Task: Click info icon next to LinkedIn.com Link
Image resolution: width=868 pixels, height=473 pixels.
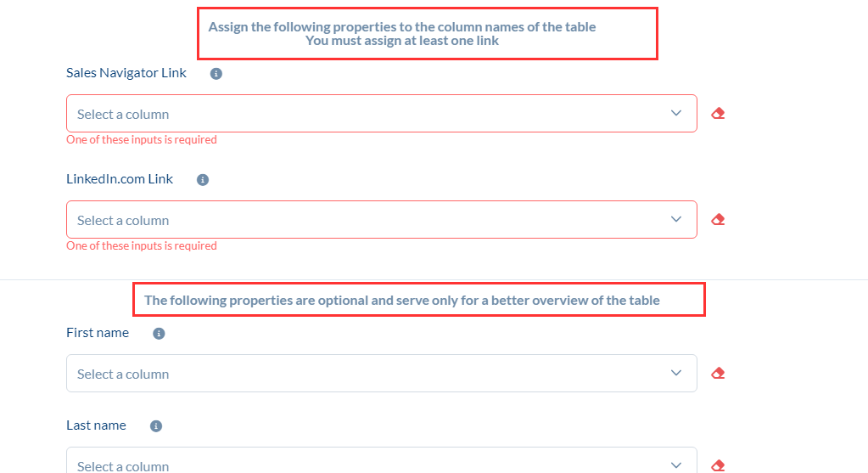Action: pyautogui.click(x=203, y=180)
